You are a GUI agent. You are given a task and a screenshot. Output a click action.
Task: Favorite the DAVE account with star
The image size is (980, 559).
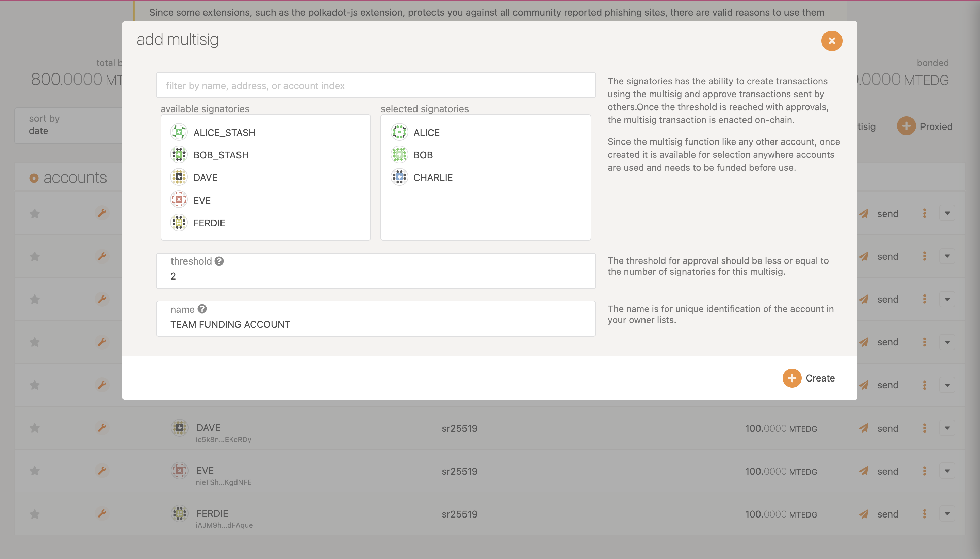point(35,428)
